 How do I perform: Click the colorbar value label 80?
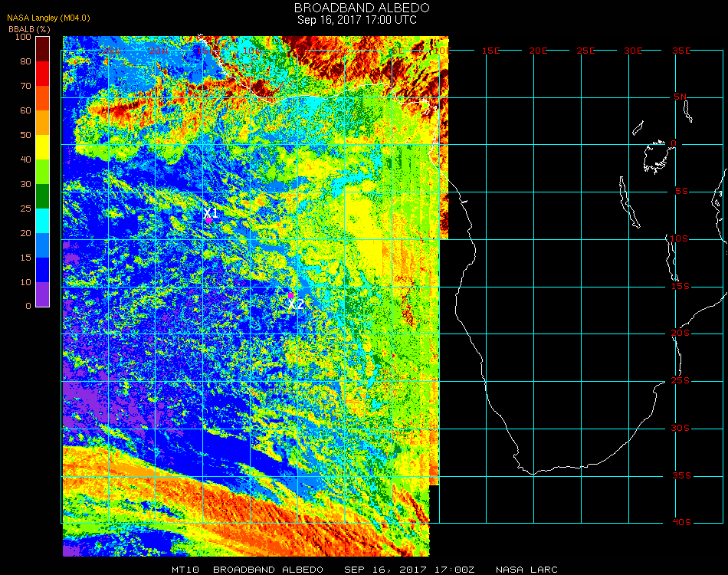25,61
